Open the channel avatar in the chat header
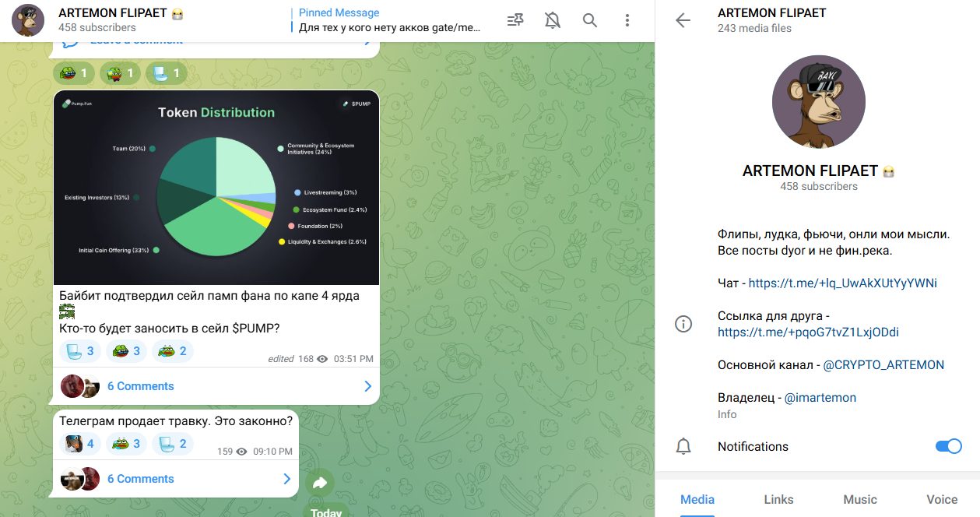This screenshot has height=517, width=980. (28, 20)
